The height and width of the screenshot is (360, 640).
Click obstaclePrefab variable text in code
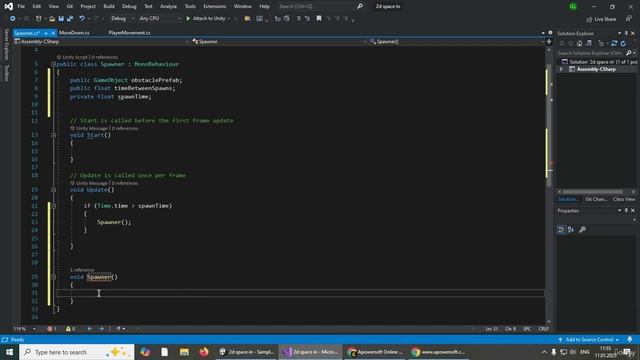click(156, 80)
